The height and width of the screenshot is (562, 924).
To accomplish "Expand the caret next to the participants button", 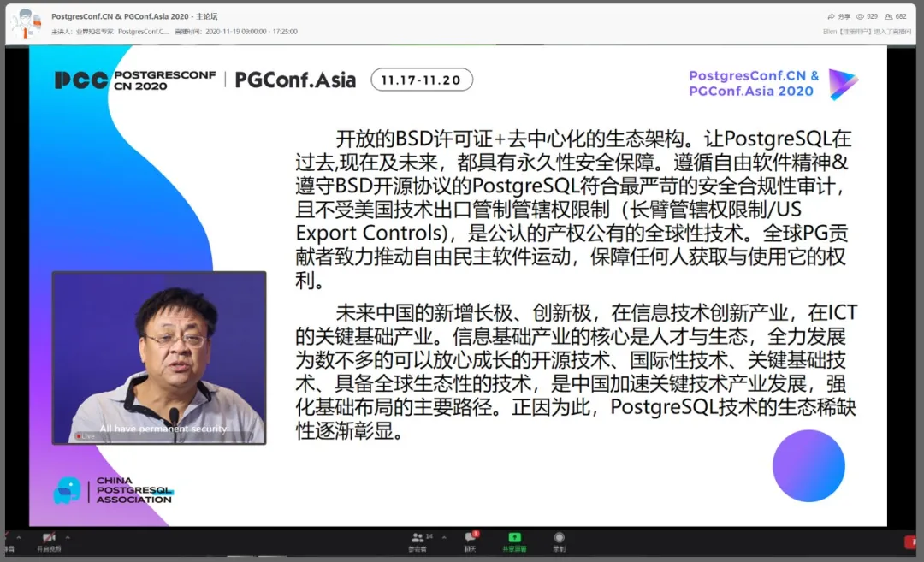I will 444,537.
